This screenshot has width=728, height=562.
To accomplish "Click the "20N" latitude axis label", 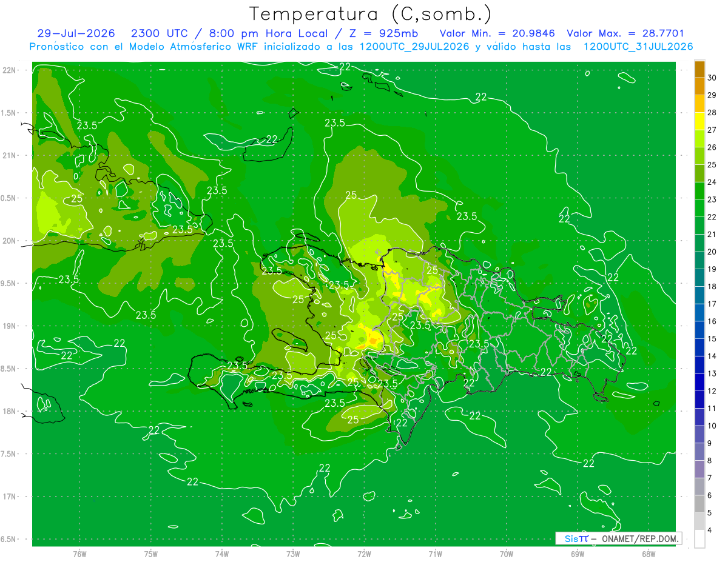I will click(9, 241).
